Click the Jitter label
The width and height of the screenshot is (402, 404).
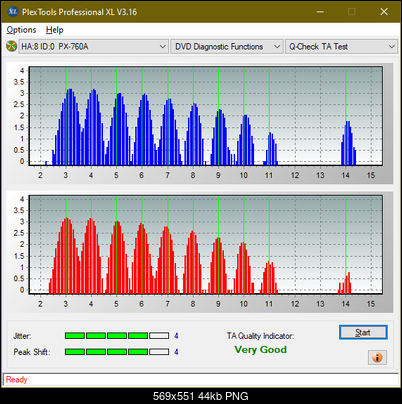coord(22,336)
